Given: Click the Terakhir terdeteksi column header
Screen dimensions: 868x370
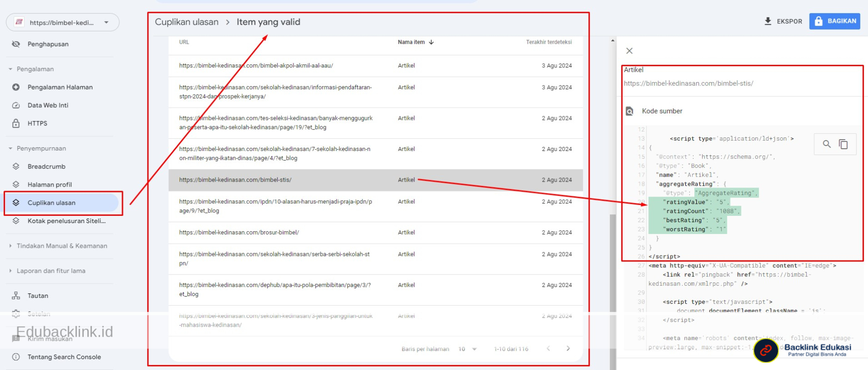Looking at the screenshot, I should (549, 42).
